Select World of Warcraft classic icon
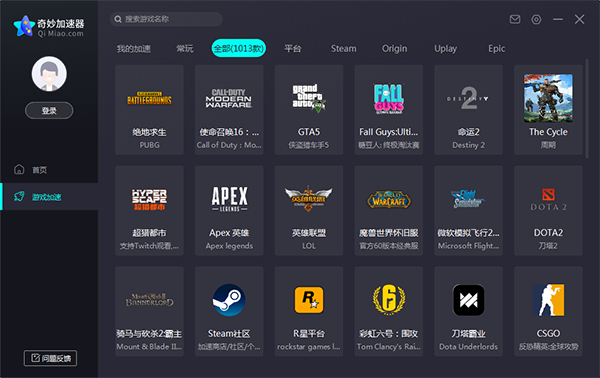Image resolution: width=600 pixels, height=378 pixels. pos(389,199)
